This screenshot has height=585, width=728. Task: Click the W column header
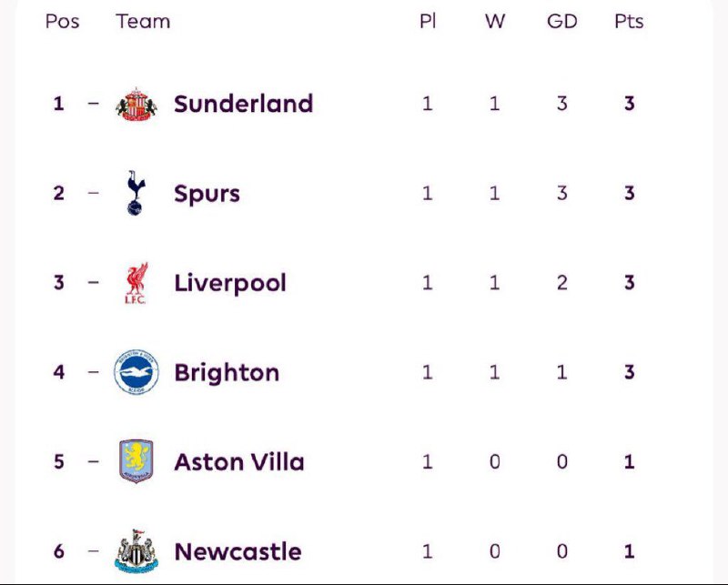coord(495,21)
